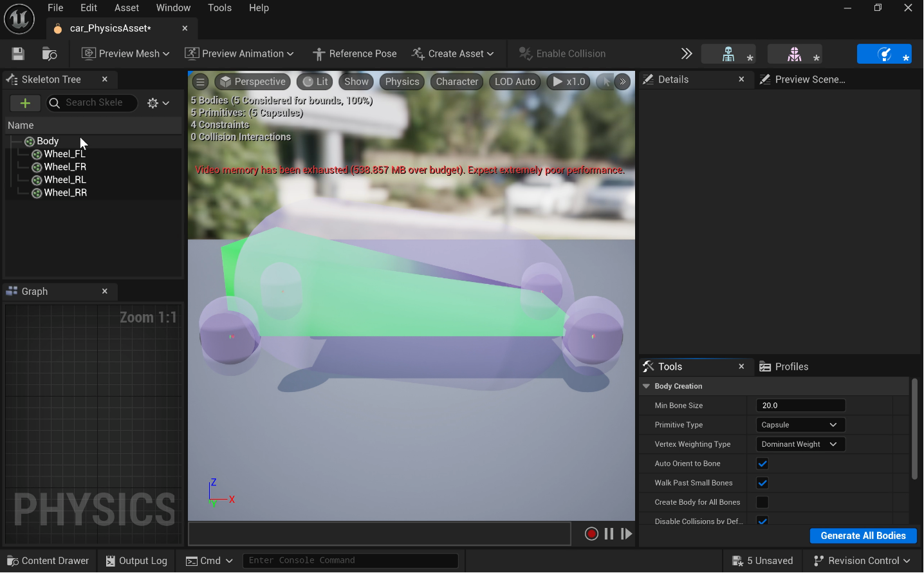Viewport: 924px width, 573px height.
Task: Close the Graph panel
Action: 105,292
